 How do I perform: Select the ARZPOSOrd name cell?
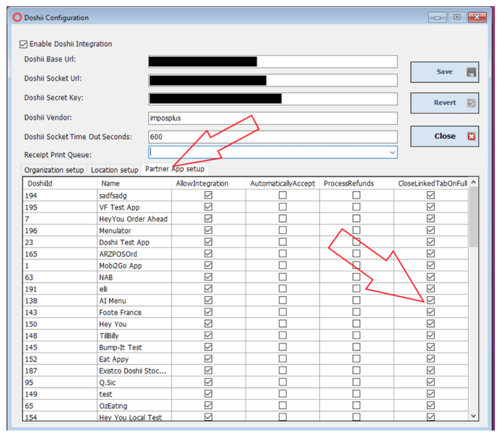[x=135, y=253]
